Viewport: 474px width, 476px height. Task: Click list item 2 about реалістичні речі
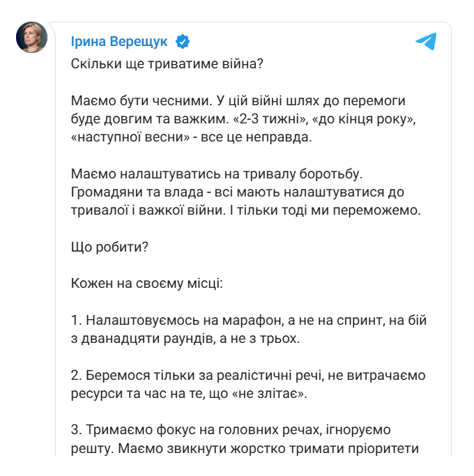point(248,384)
